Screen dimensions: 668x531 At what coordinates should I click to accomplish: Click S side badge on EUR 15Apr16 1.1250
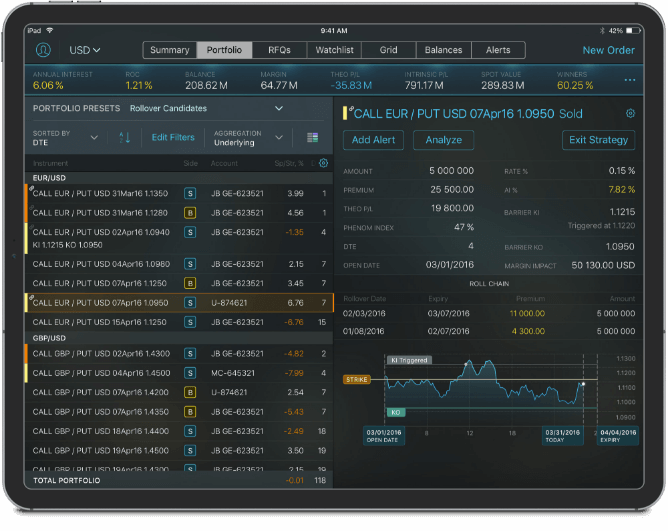tap(190, 322)
